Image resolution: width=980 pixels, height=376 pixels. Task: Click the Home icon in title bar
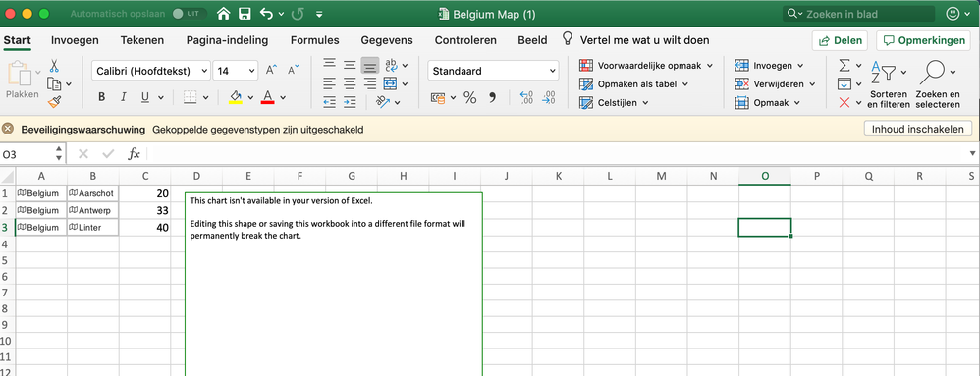tap(224, 14)
